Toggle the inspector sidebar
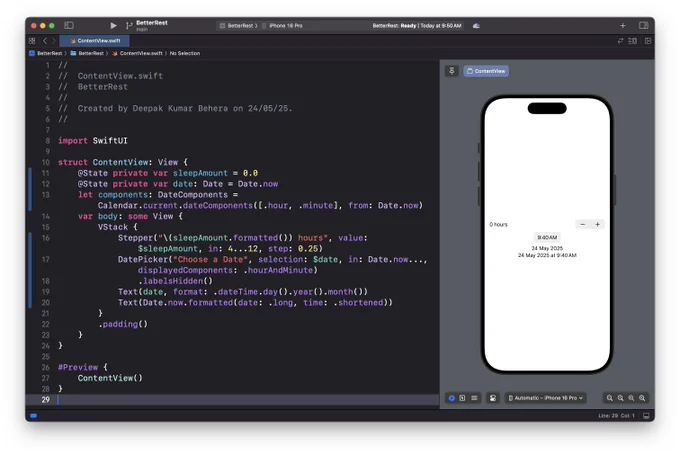 point(644,26)
